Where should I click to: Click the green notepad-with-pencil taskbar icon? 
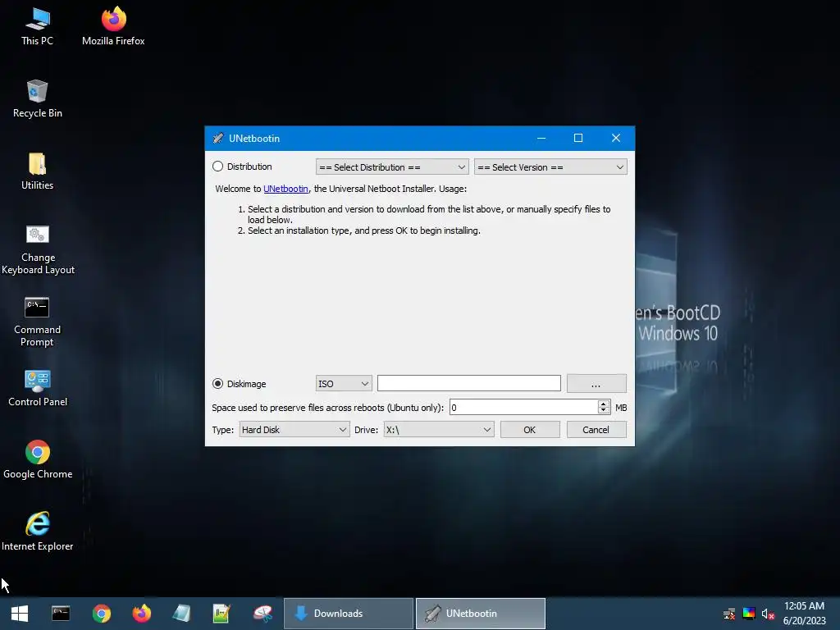(221, 614)
